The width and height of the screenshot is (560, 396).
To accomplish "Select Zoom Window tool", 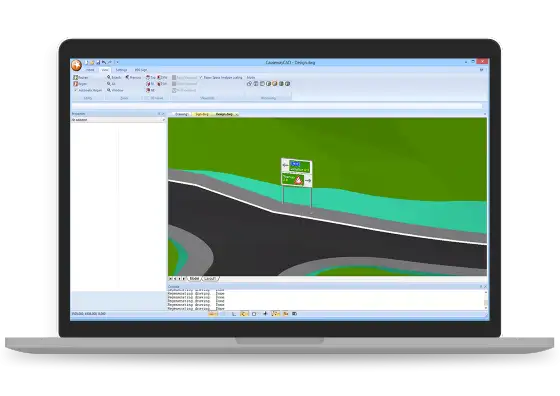I will click(115, 90).
